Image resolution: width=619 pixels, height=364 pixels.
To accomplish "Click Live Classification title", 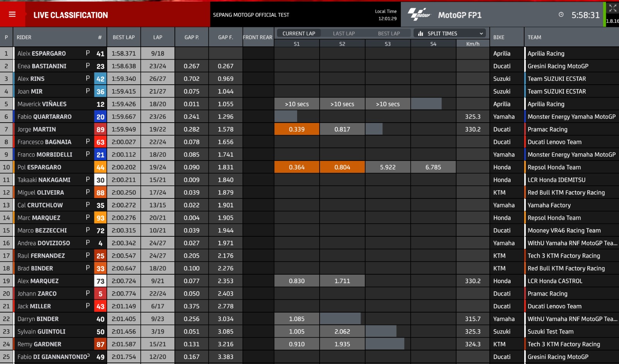I will [x=71, y=15].
